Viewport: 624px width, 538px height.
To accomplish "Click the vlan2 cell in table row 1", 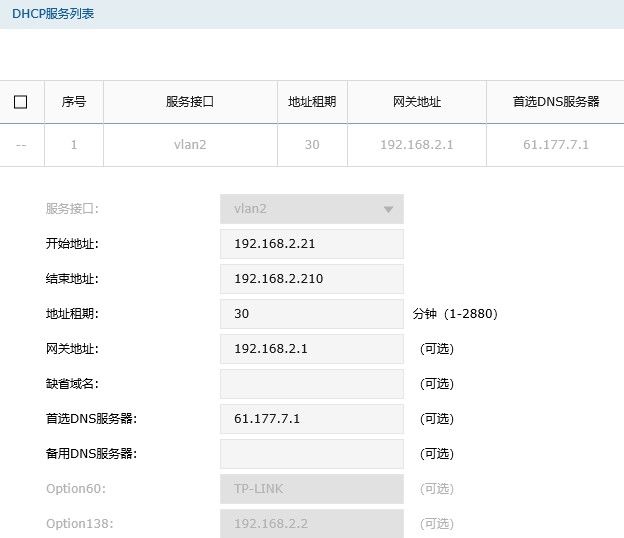I will click(x=190, y=145).
